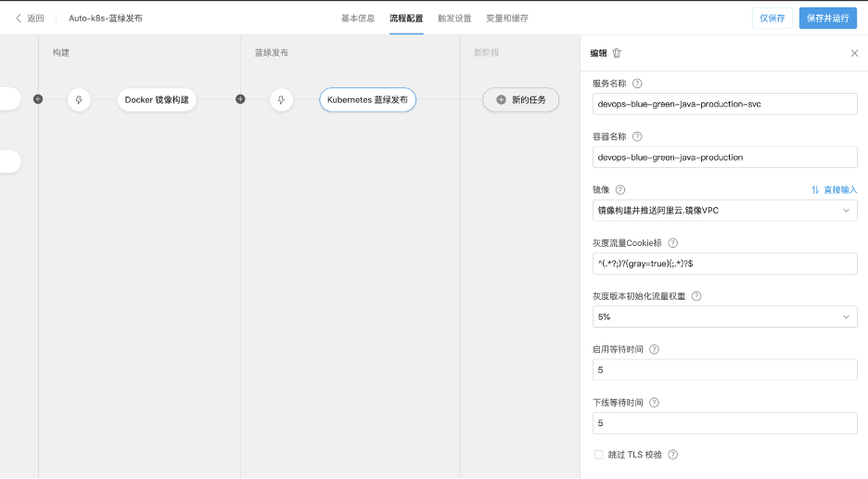Select the Docker 镜像构建 task node
Image resolution: width=868 pixels, height=479 pixels.
157,100
